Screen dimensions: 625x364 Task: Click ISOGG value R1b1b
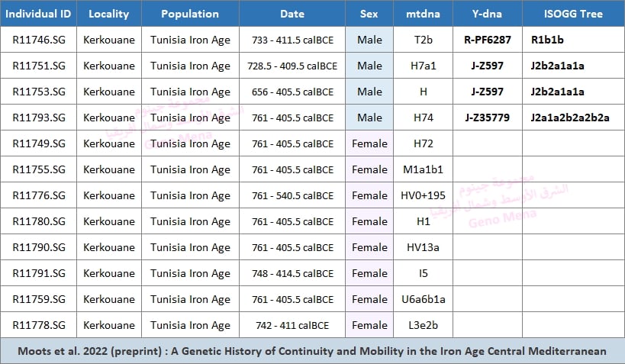click(547, 40)
